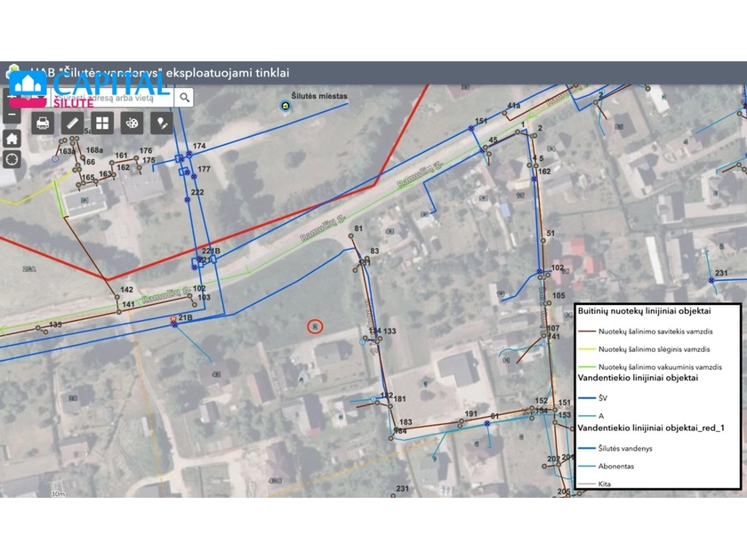The width and height of the screenshot is (747, 560).
Task: Click map node label '222'
Action: tap(197, 192)
